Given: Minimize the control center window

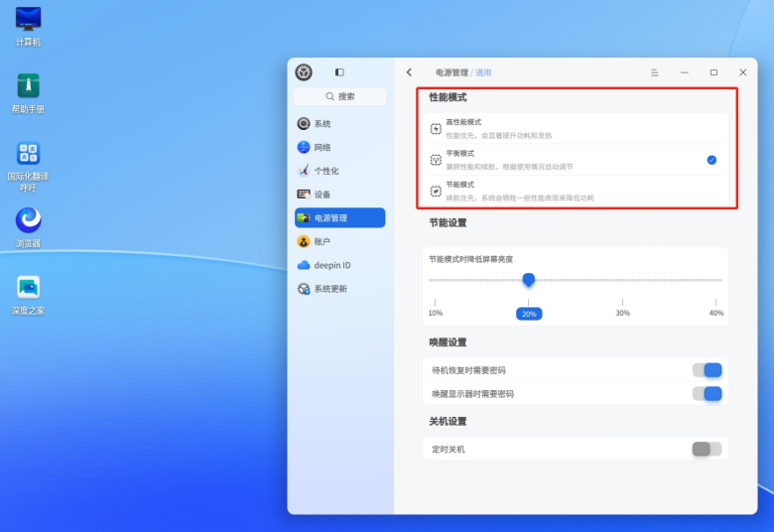Looking at the screenshot, I should point(684,72).
